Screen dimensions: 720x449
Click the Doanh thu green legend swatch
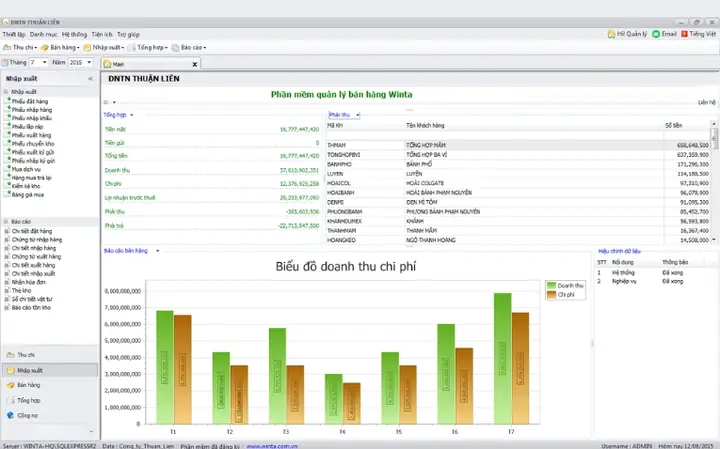[551, 286]
